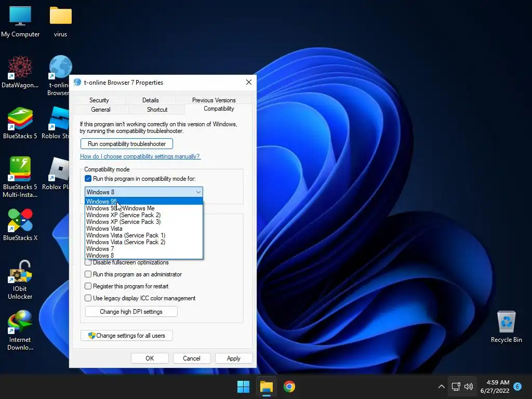
Task: Select the Compatibility tab
Action: point(219,109)
